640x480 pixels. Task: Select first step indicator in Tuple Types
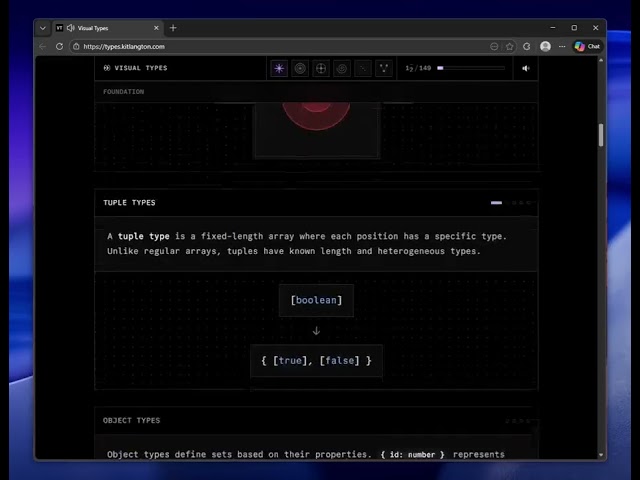pyautogui.click(x=496, y=203)
